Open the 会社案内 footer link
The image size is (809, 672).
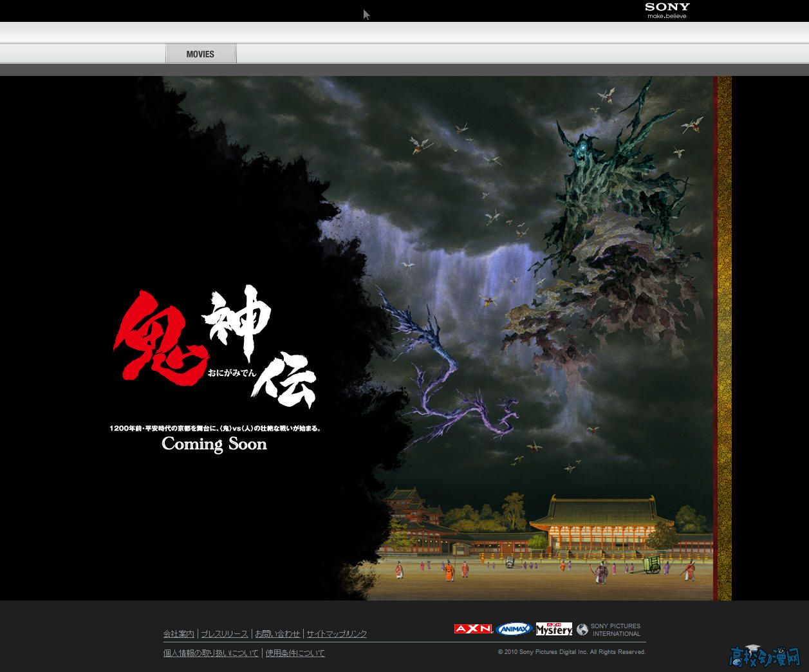click(179, 634)
